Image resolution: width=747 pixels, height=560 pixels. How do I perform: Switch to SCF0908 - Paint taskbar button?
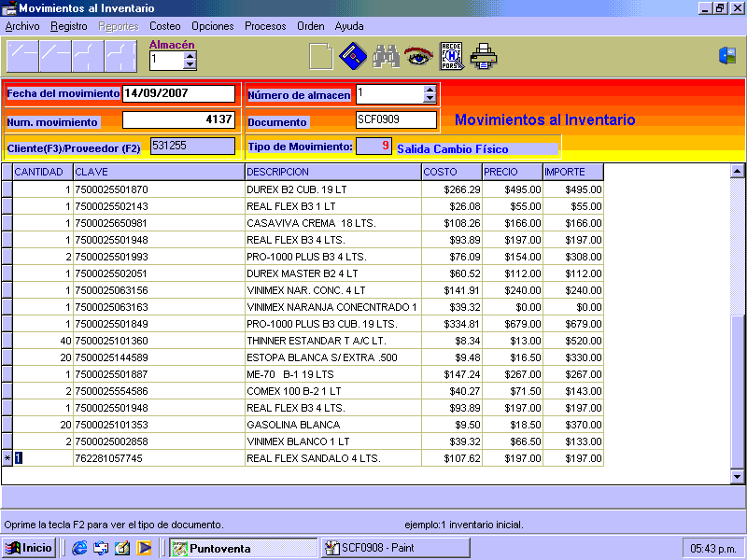[x=395, y=548]
